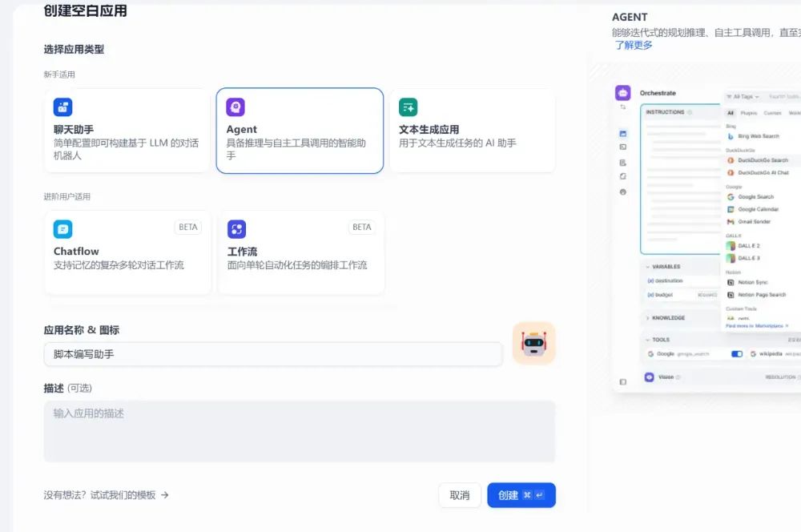The image size is (801, 532).
Task: Click highlighted blue orchestrate icon in preview sidebar
Action: [x=622, y=134]
